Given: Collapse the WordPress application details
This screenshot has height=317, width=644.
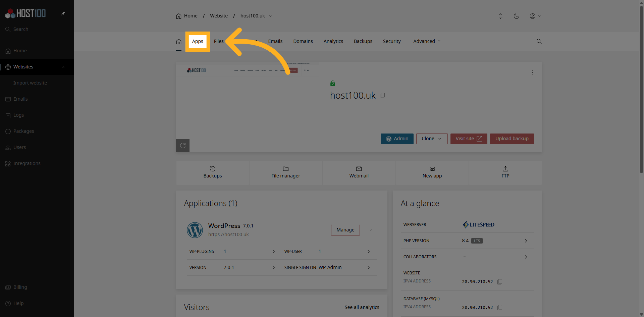Looking at the screenshot, I should coord(371,230).
